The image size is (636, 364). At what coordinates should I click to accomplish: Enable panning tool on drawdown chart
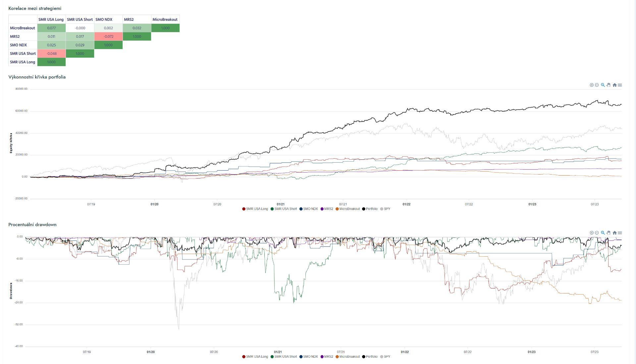pyautogui.click(x=609, y=233)
